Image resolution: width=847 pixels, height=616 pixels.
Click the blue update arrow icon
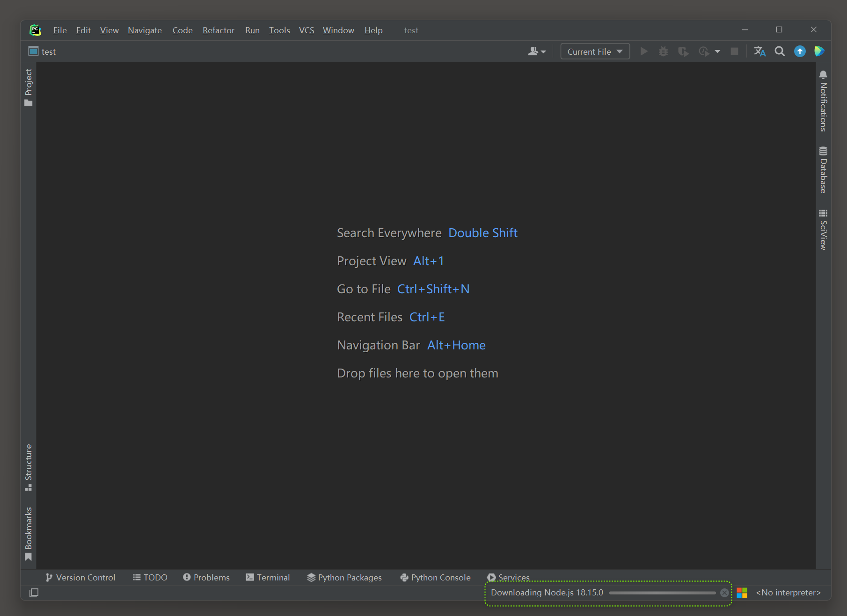(800, 51)
